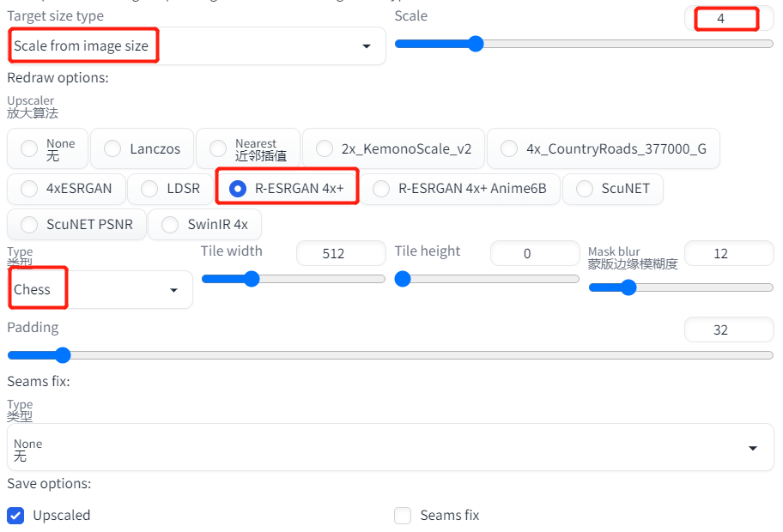Uncheck the Upscaled save option
The height and width of the screenshot is (532, 783).
[x=15, y=516]
